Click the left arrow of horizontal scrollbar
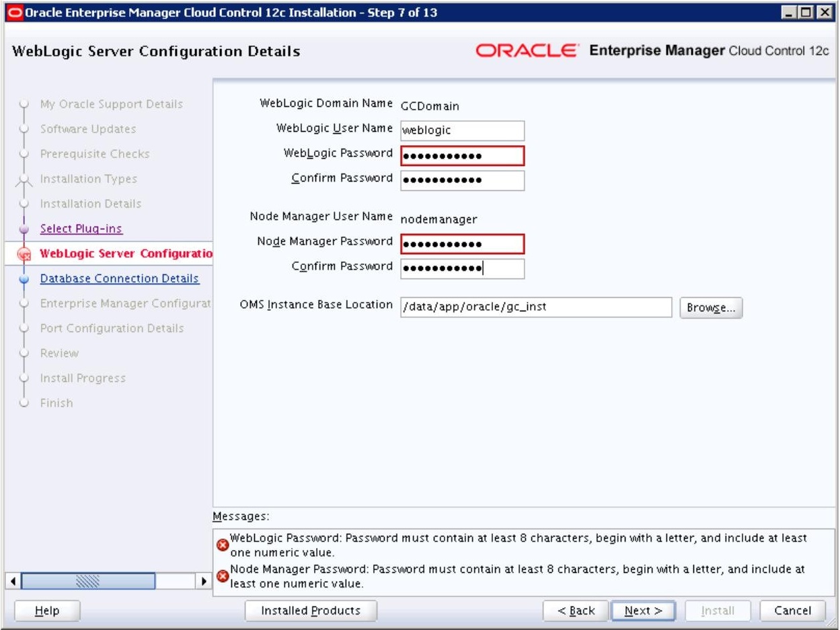Image resolution: width=840 pixels, height=630 pixels. pyautogui.click(x=12, y=580)
